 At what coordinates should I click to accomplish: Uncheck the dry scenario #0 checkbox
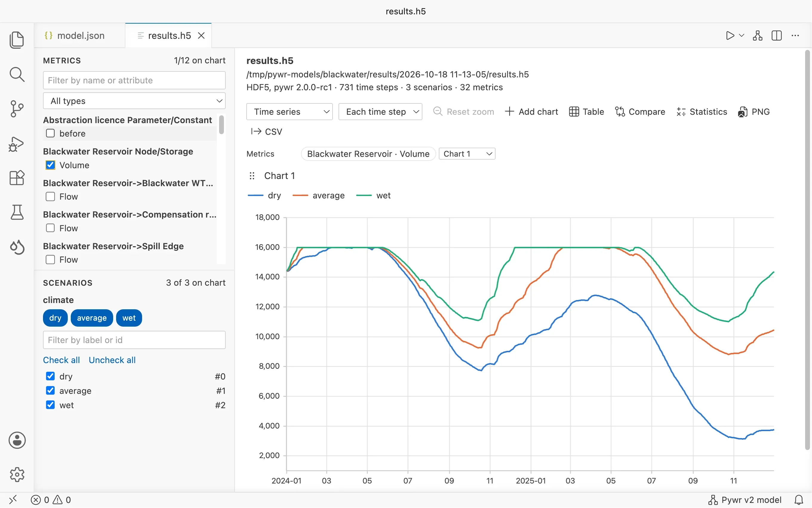[x=50, y=376]
